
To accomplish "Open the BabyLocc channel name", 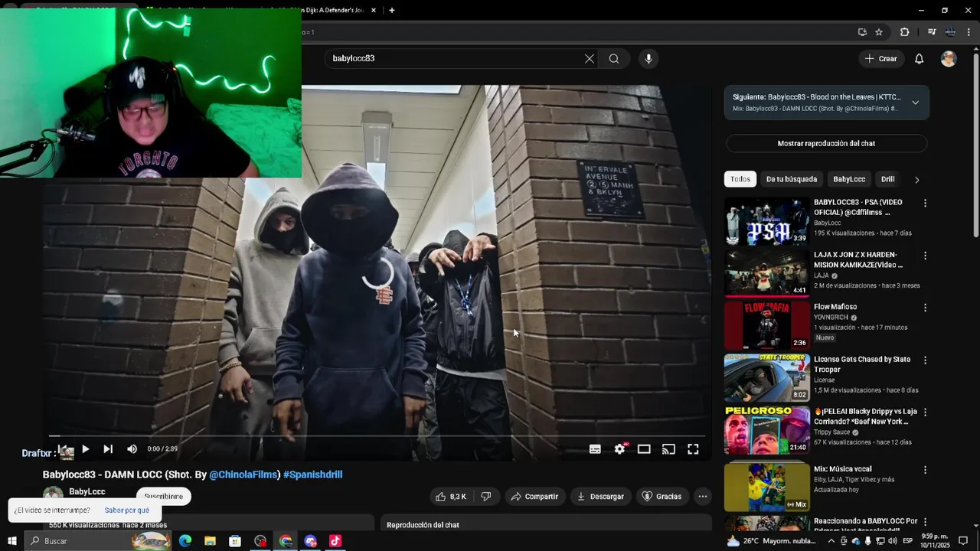I will click(87, 491).
